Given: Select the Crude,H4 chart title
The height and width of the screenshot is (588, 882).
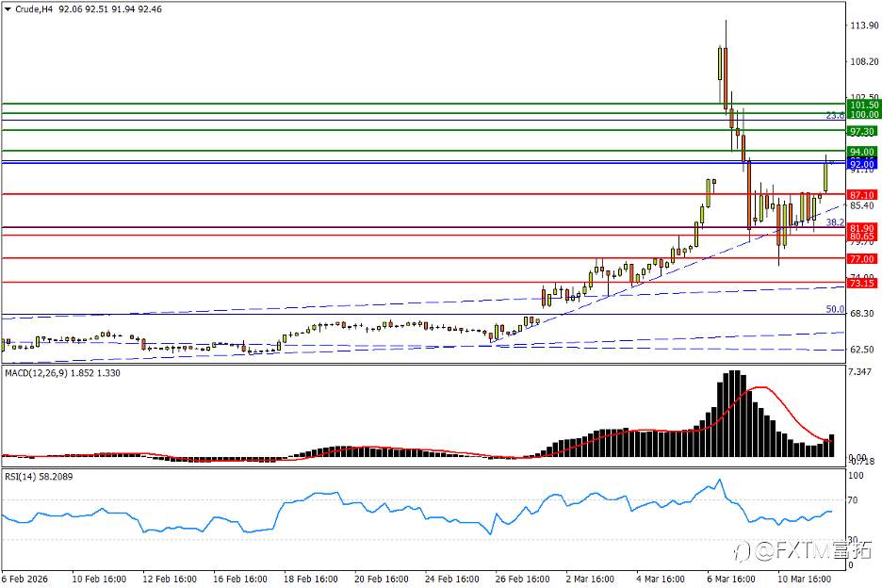Looking at the screenshot, I should 33,9.
